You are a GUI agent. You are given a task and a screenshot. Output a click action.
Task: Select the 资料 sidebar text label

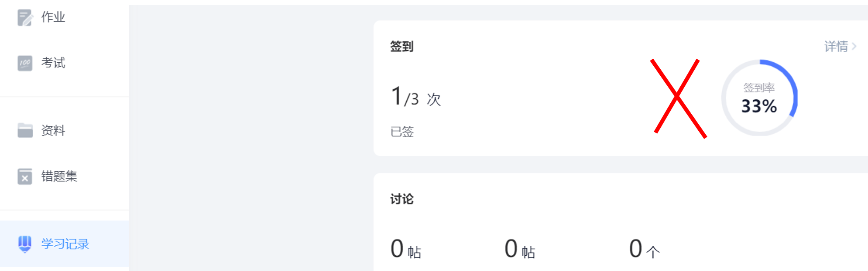[x=53, y=130]
